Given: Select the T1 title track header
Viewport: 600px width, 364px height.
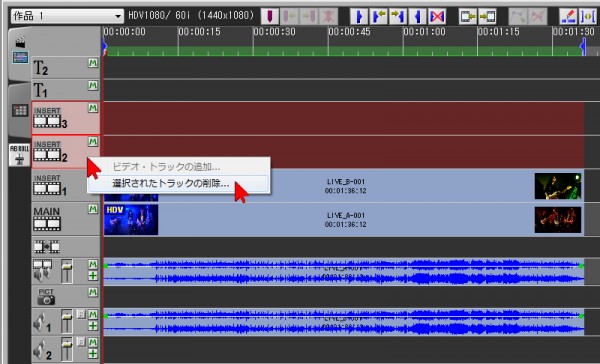Looking at the screenshot, I should [x=65, y=90].
